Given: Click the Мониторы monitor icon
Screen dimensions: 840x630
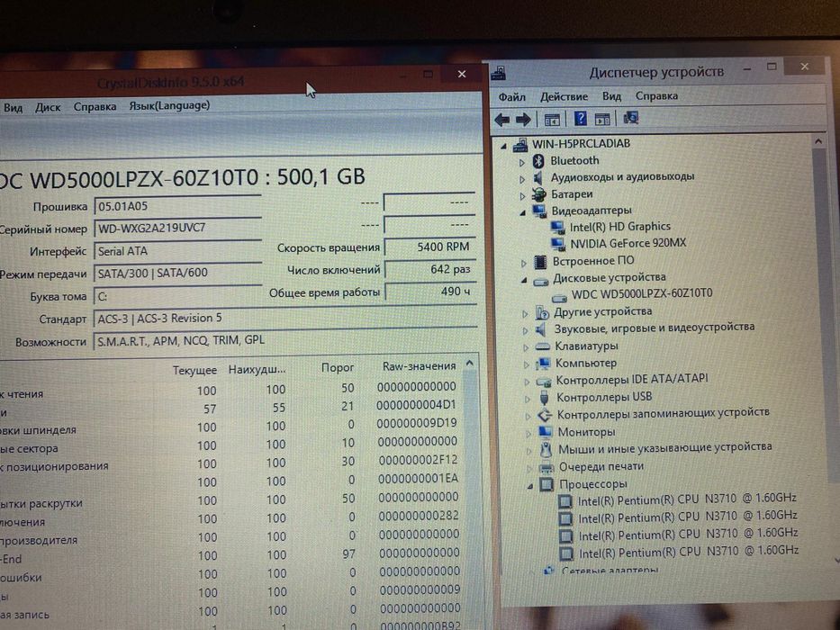Looking at the screenshot, I should tap(546, 432).
